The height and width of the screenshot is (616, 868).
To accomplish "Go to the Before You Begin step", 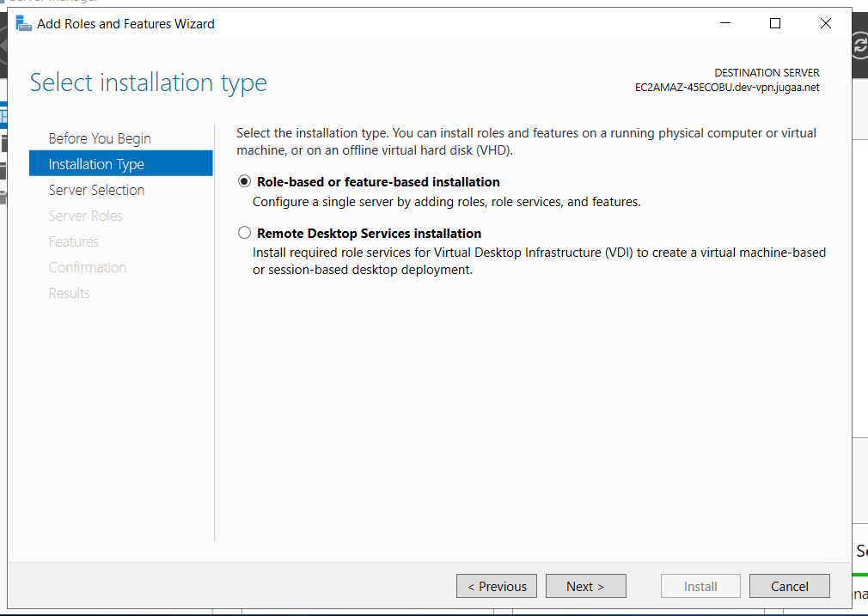I will click(x=100, y=138).
